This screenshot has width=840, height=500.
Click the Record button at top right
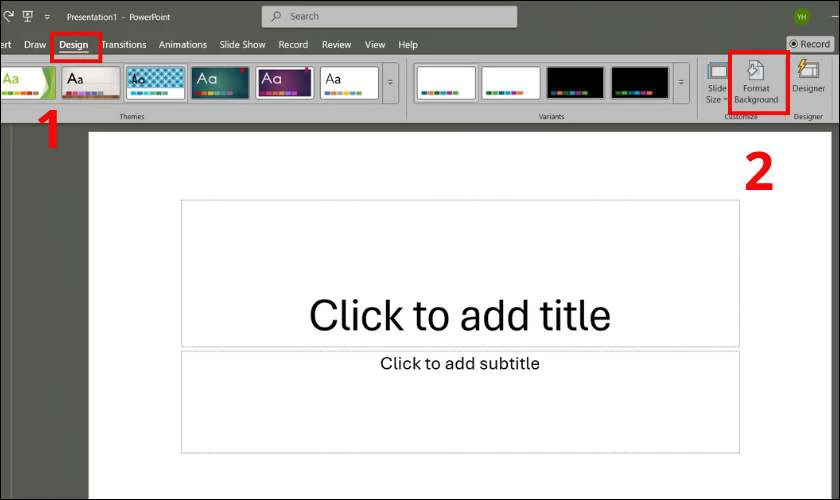click(809, 44)
